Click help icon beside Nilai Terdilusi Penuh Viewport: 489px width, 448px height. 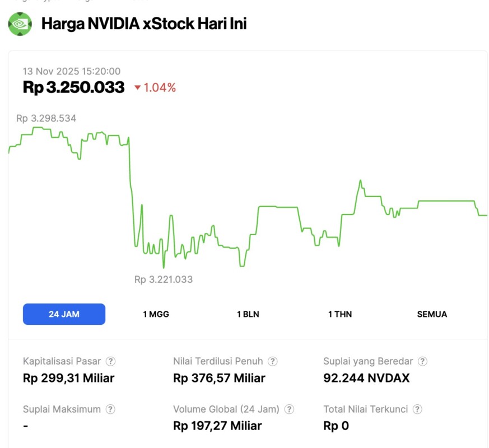coord(272,362)
